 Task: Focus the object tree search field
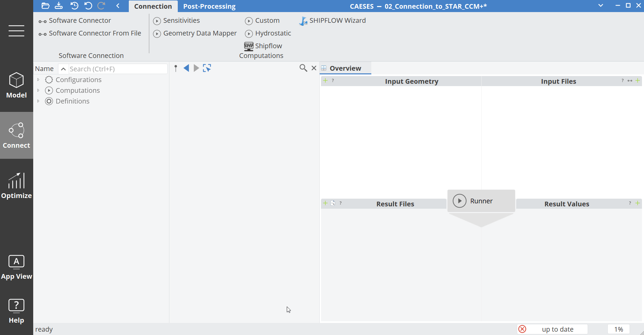pyautogui.click(x=118, y=69)
